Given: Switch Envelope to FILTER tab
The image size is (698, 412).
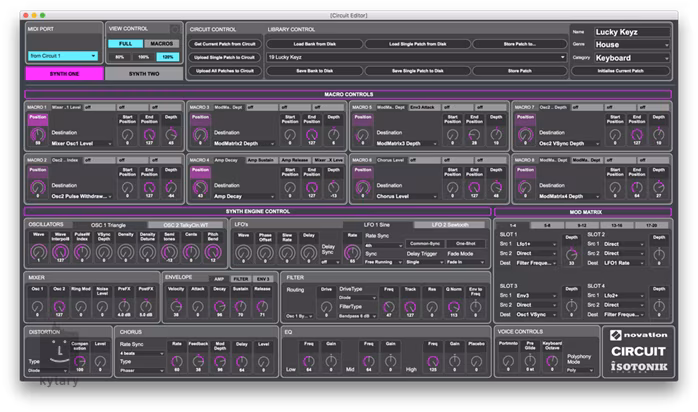Looking at the screenshot, I should pos(241,279).
